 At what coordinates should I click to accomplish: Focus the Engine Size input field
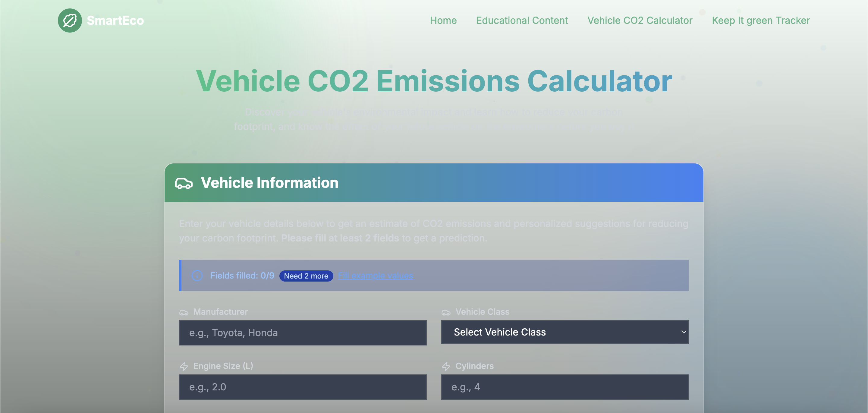click(x=303, y=387)
